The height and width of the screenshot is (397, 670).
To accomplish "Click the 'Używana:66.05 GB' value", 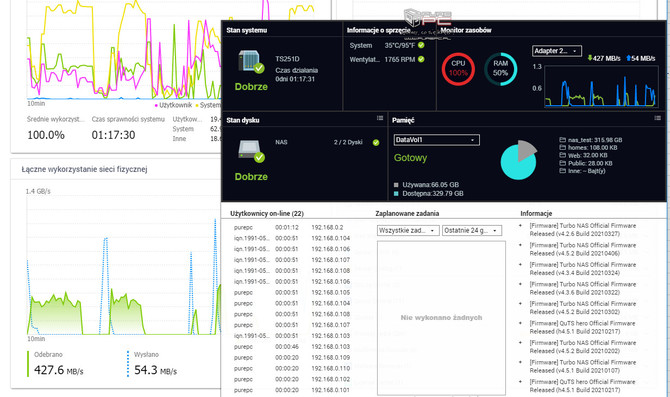I will point(431,185).
